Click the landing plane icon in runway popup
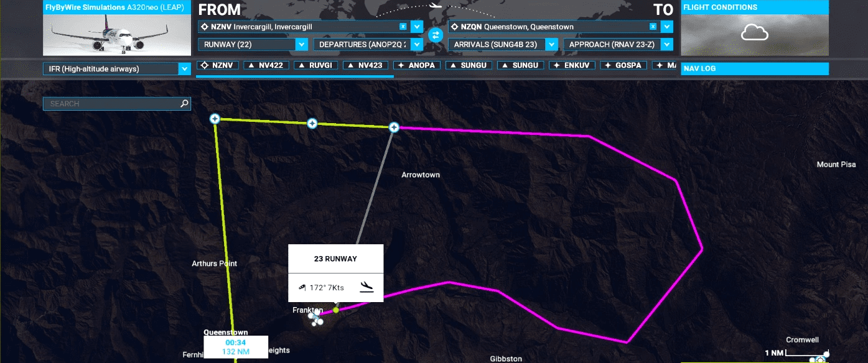The image size is (868, 363). 367,287
